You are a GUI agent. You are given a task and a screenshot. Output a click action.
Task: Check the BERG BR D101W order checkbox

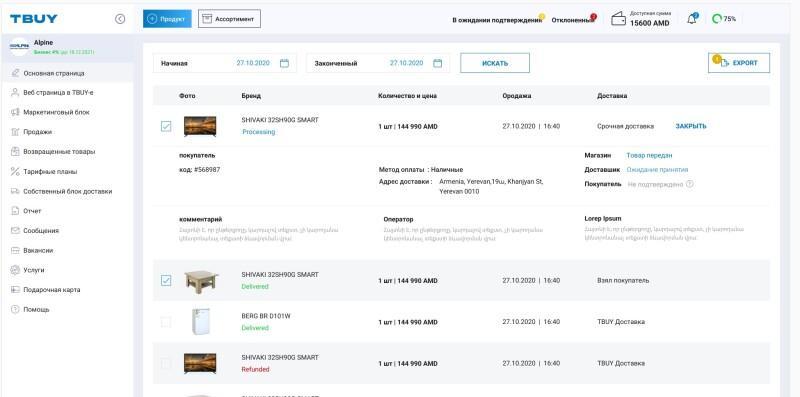pyautogui.click(x=166, y=322)
